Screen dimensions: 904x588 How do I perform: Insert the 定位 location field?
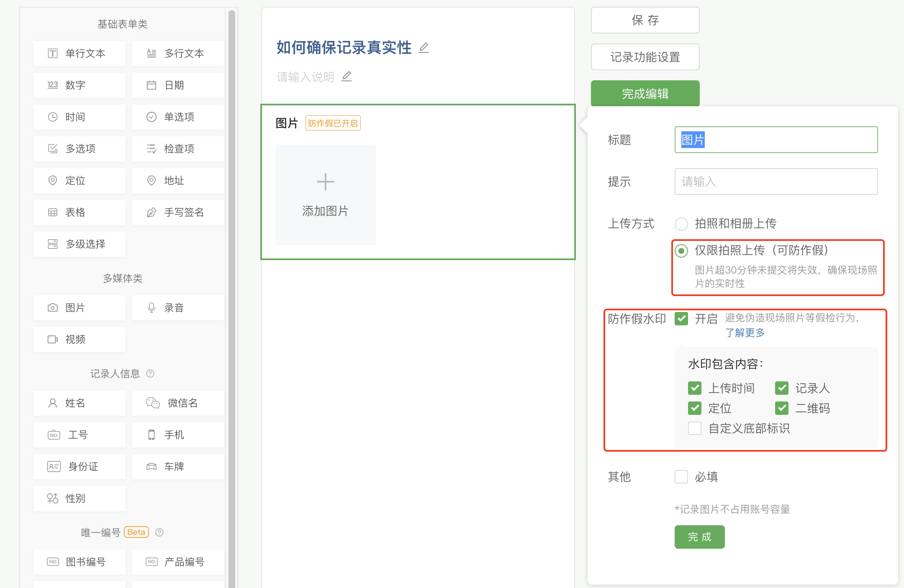tap(80, 181)
